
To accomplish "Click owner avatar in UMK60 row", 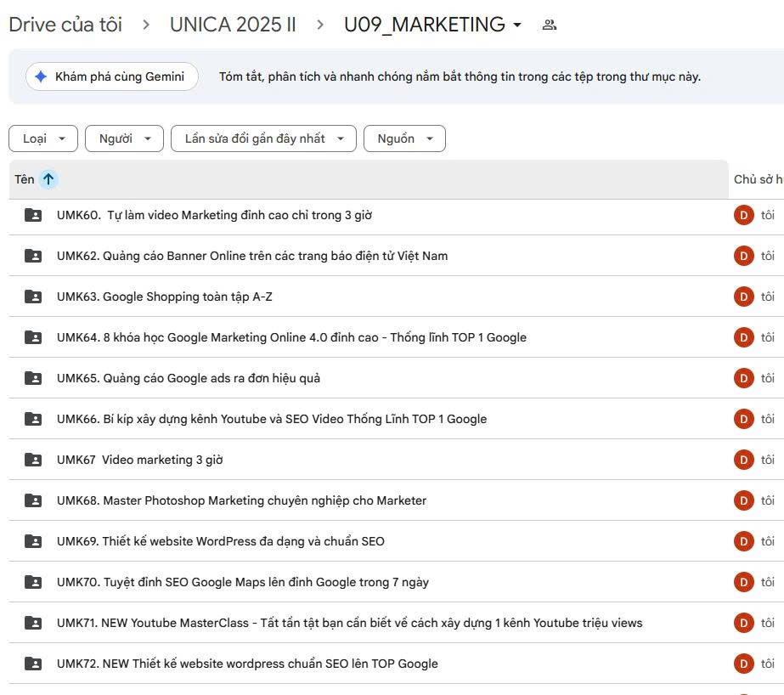I will click(743, 215).
